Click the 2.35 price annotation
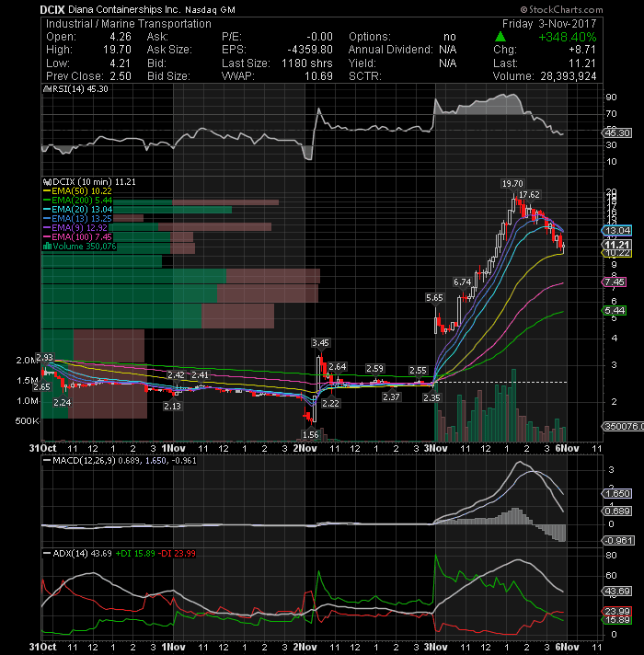 click(x=431, y=398)
